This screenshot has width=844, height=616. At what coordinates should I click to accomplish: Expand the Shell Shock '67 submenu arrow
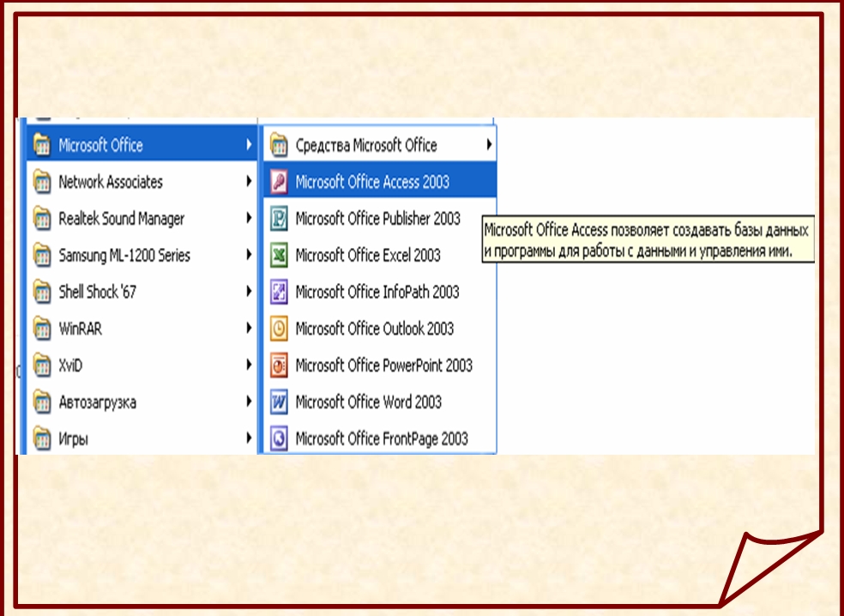point(249,292)
